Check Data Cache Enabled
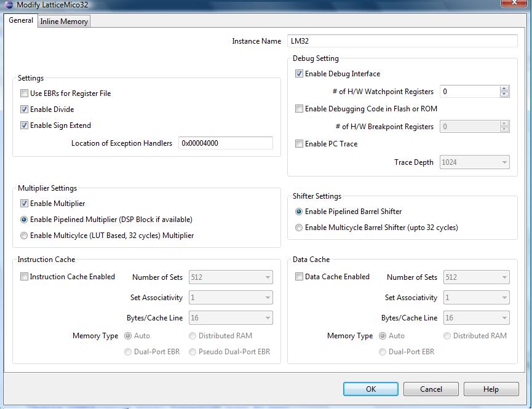Image resolution: width=532 pixels, height=409 pixels. point(299,277)
